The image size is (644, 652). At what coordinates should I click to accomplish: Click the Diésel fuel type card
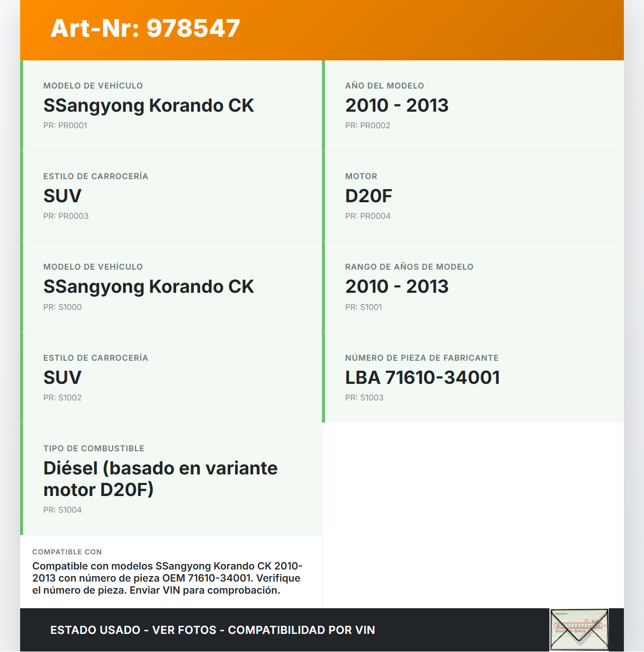[x=171, y=478]
